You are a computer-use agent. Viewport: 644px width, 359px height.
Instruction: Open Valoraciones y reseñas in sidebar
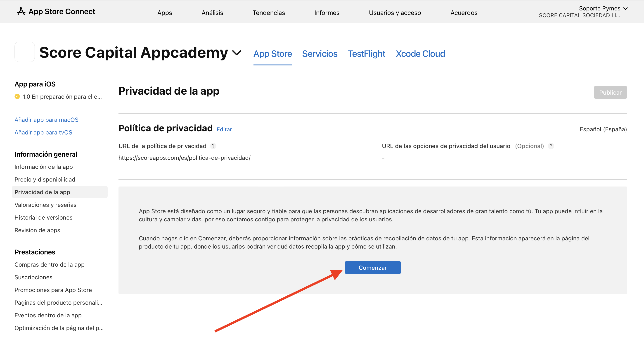45,205
